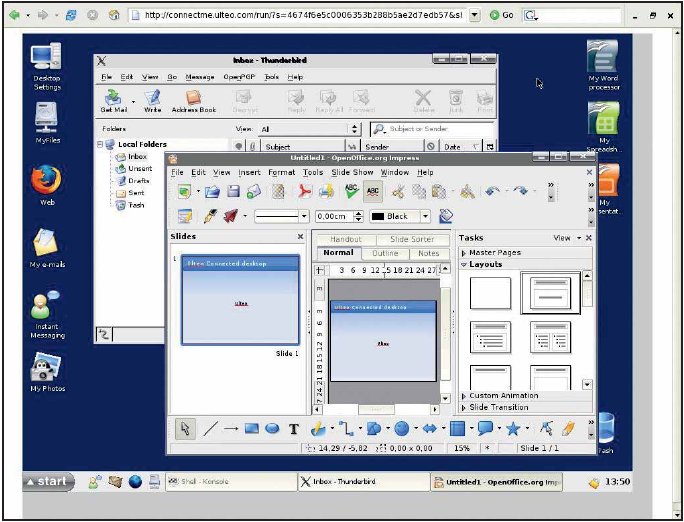Choose the blank slide layout thumbnail
684x522 pixels.
(x=490, y=293)
